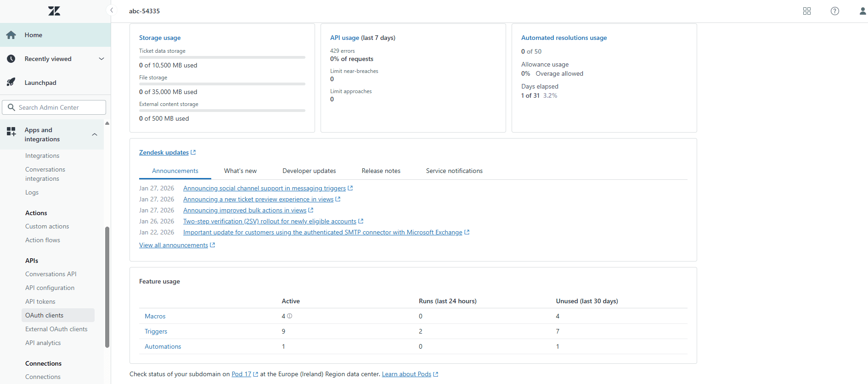Open Custom actions sidebar item
This screenshot has width=868, height=384.
pos(47,226)
